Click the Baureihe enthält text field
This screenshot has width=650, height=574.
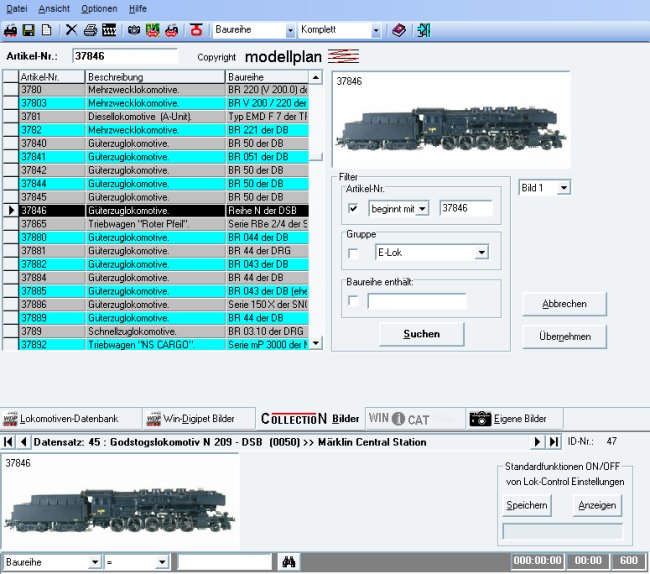pos(417,301)
